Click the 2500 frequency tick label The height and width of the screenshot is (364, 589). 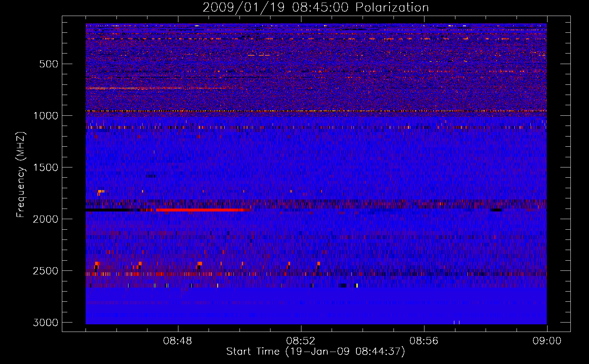[45, 271]
